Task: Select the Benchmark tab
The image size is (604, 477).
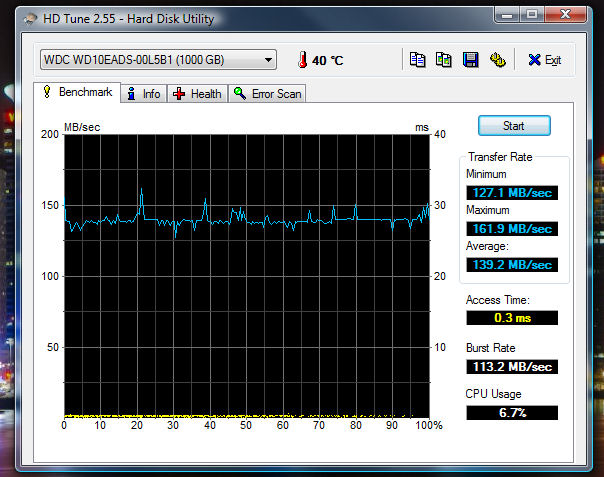Action: (x=77, y=92)
